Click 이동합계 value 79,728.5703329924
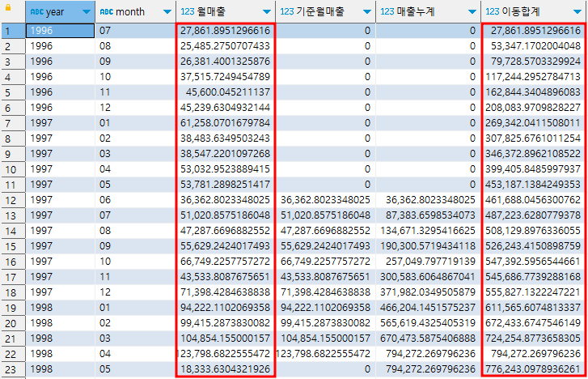This screenshot has height=379, width=588. (x=535, y=62)
